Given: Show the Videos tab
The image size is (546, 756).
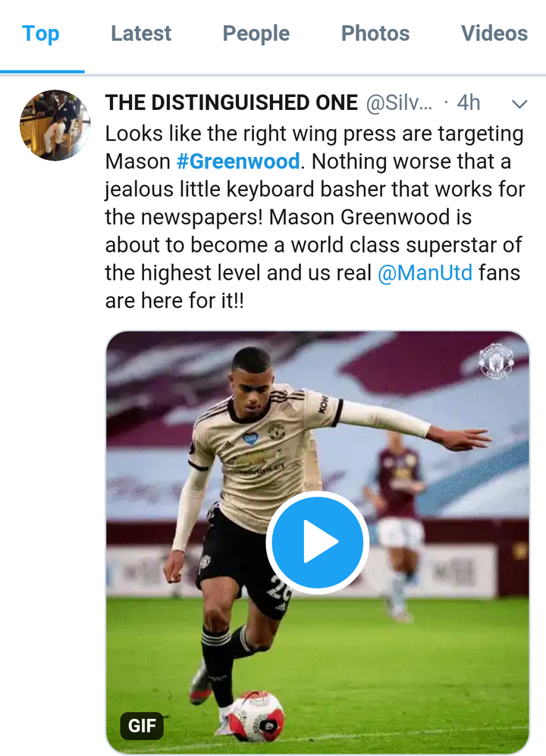Looking at the screenshot, I should (494, 33).
